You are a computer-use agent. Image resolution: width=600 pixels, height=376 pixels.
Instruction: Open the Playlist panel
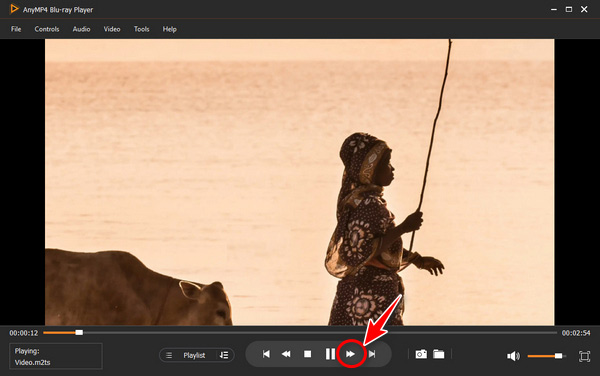pos(194,355)
